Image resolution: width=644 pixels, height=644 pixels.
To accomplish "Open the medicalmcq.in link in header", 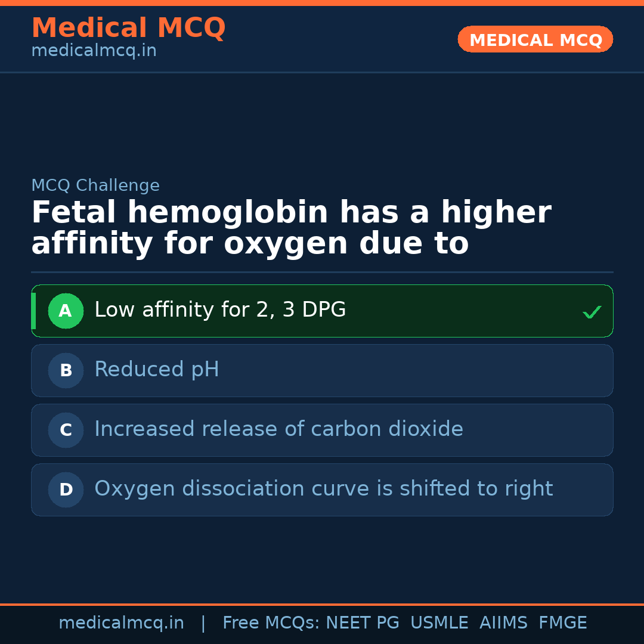I will 94,51.
